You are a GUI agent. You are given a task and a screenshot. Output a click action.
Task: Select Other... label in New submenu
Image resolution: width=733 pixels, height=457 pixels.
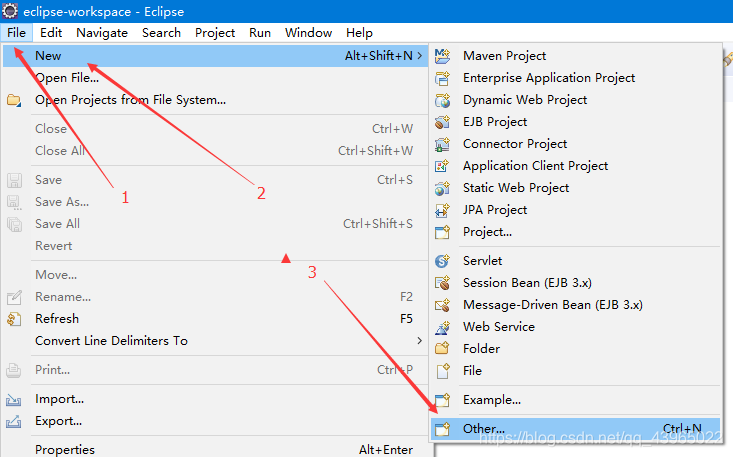tap(484, 428)
